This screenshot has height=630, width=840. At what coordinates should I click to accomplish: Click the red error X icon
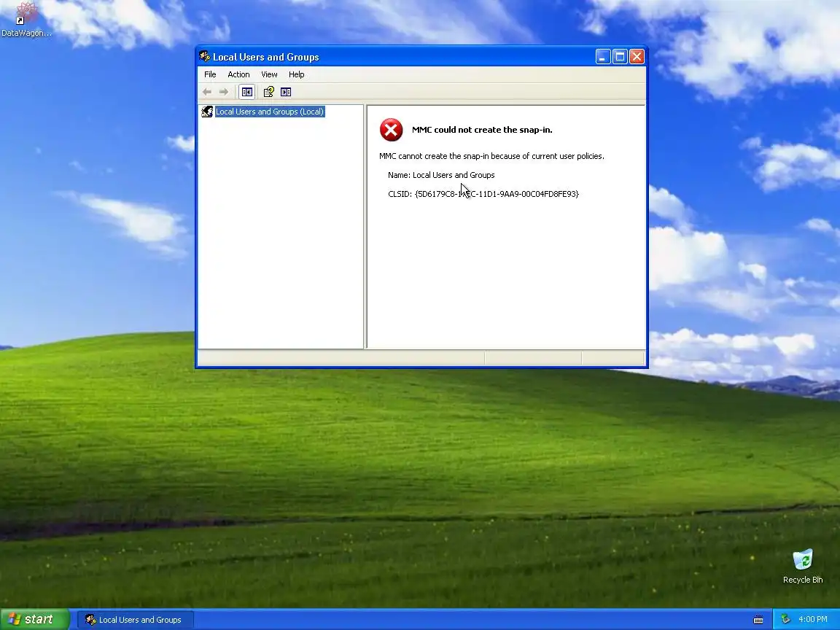391,130
